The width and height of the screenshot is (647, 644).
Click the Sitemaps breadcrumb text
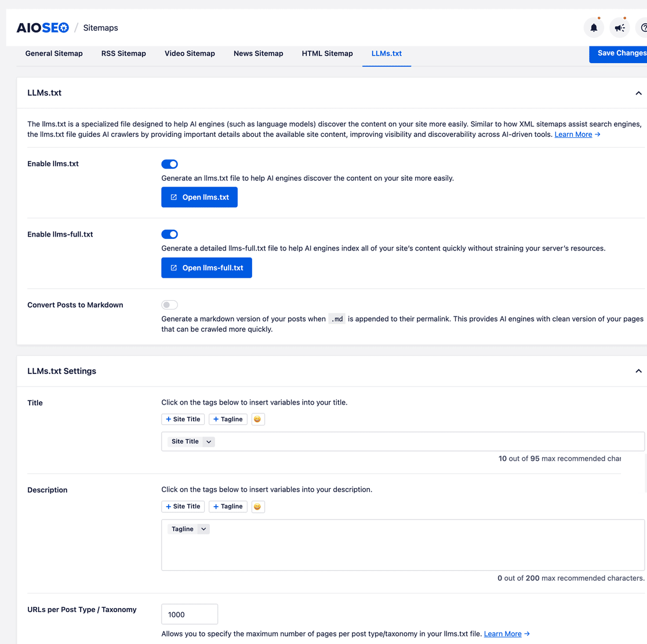tap(101, 28)
